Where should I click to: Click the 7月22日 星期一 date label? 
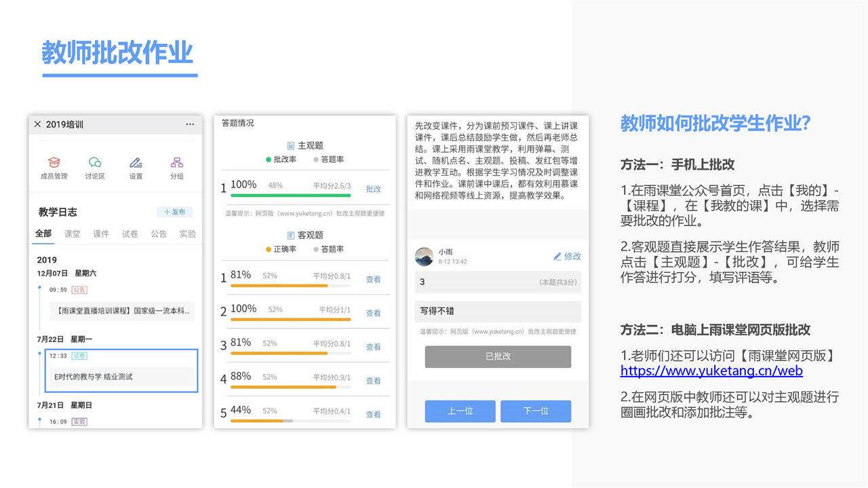(64, 339)
